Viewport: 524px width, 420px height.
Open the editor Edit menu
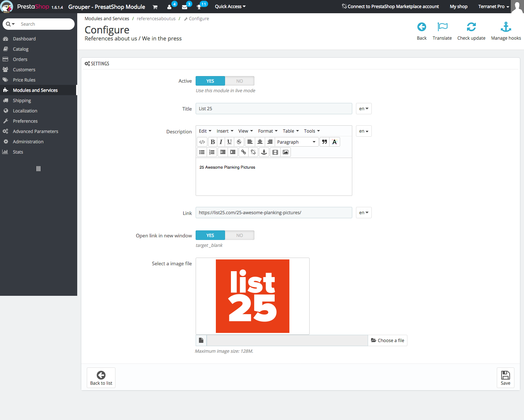(x=205, y=131)
